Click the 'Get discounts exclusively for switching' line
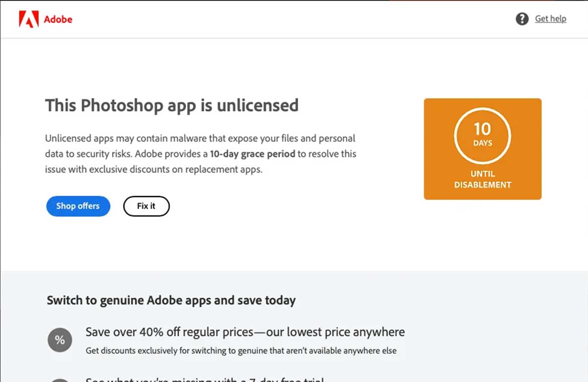The width and height of the screenshot is (588, 382). pos(241,351)
